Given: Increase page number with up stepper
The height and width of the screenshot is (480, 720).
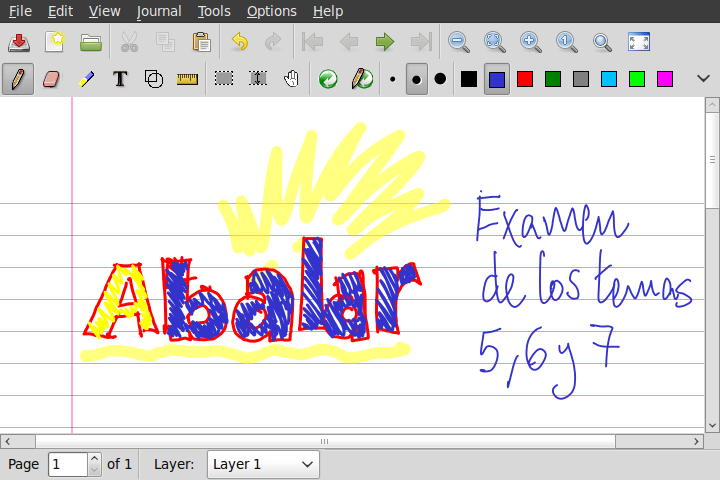Looking at the screenshot, I should [x=95, y=458].
